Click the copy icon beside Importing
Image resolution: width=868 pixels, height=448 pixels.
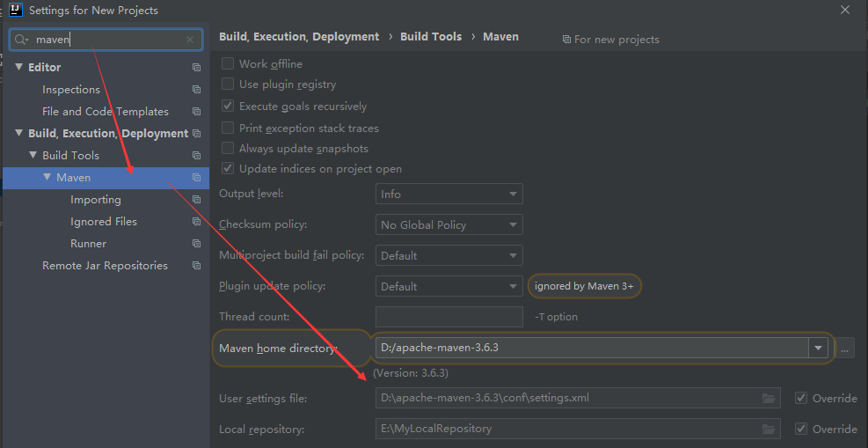click(196, 200)
